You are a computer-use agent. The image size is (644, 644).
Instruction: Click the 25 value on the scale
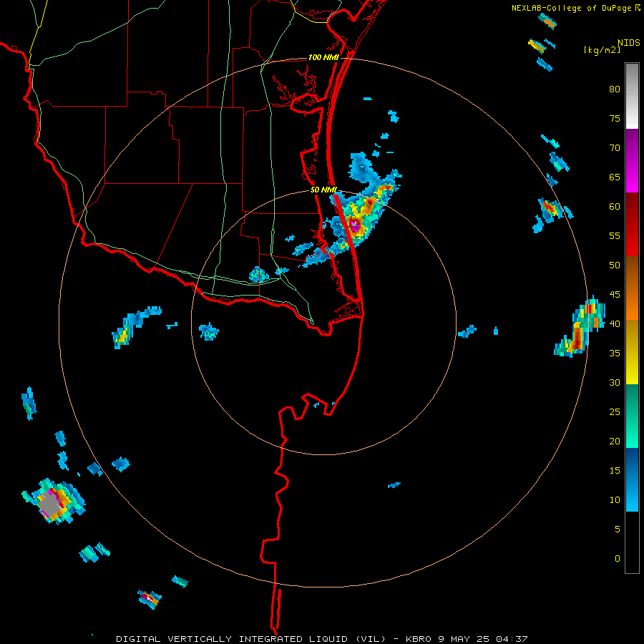pos(615,412)
